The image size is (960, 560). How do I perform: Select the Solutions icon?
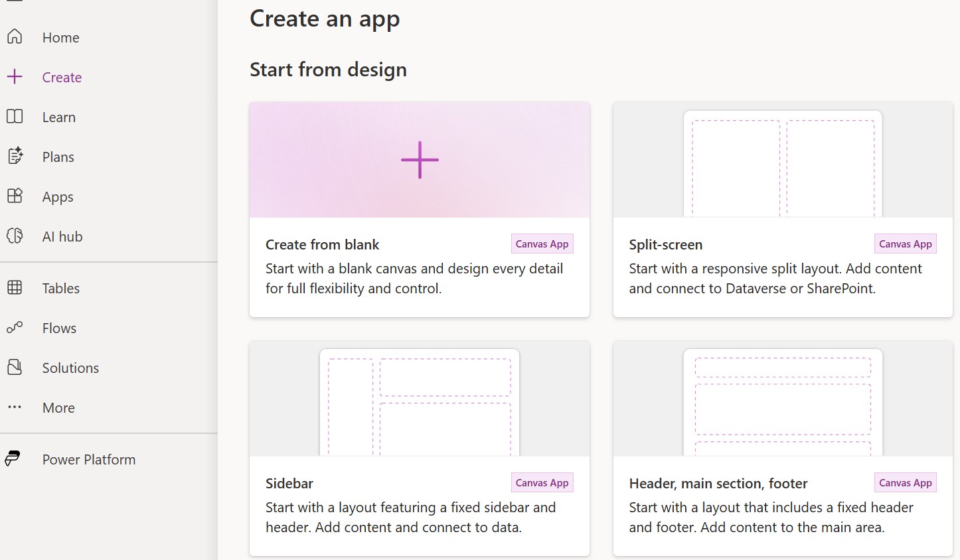15,368
